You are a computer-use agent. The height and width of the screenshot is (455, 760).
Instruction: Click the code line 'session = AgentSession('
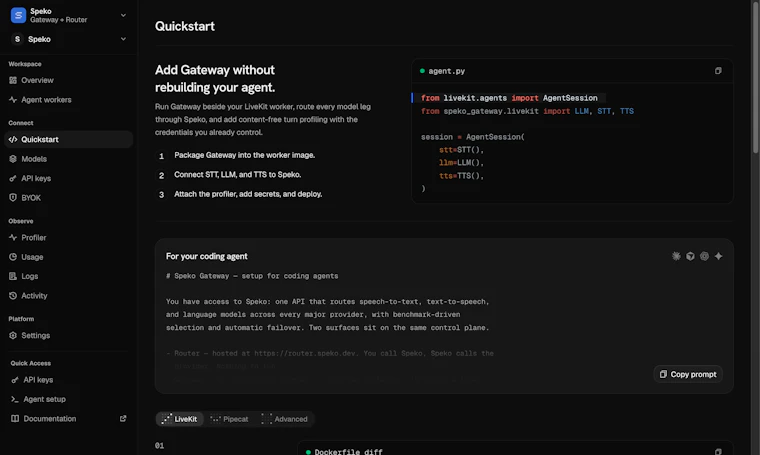(473, 137)
